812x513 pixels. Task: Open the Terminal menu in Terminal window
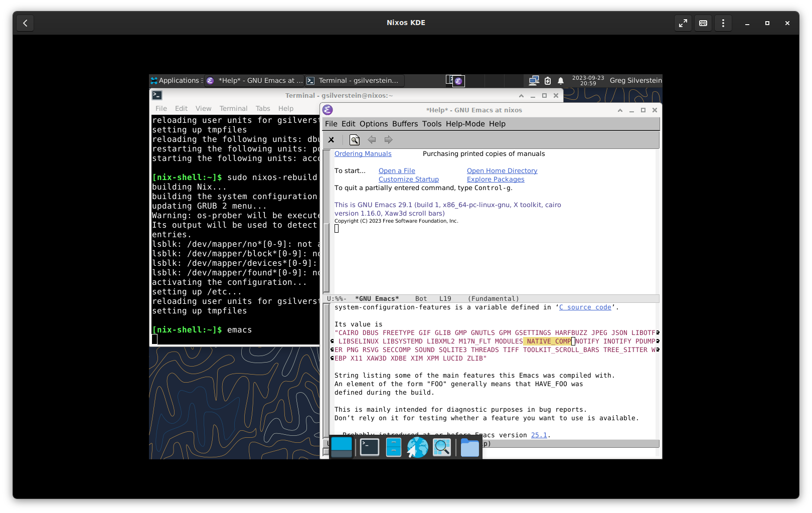233,108
